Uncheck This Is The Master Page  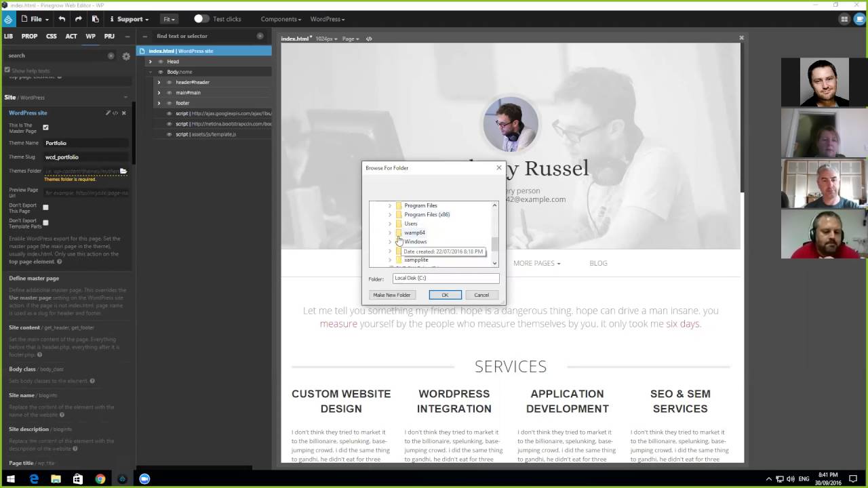[x=45, y=127]
